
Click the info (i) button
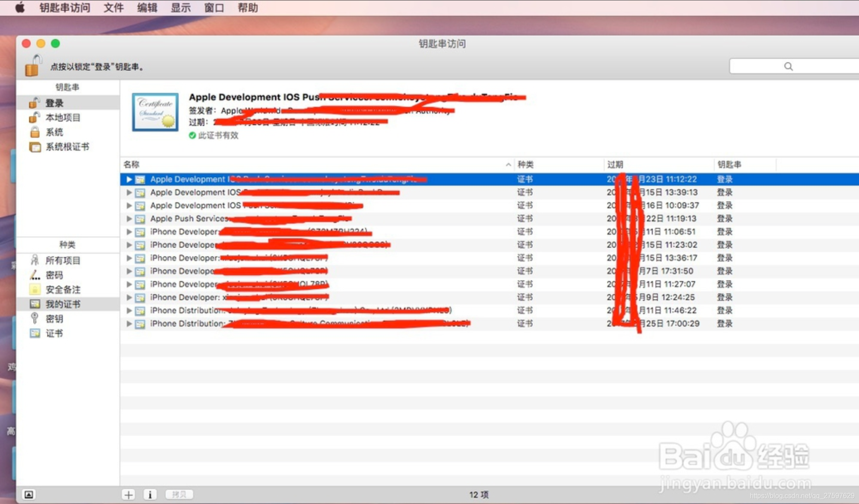click(150, 495)
